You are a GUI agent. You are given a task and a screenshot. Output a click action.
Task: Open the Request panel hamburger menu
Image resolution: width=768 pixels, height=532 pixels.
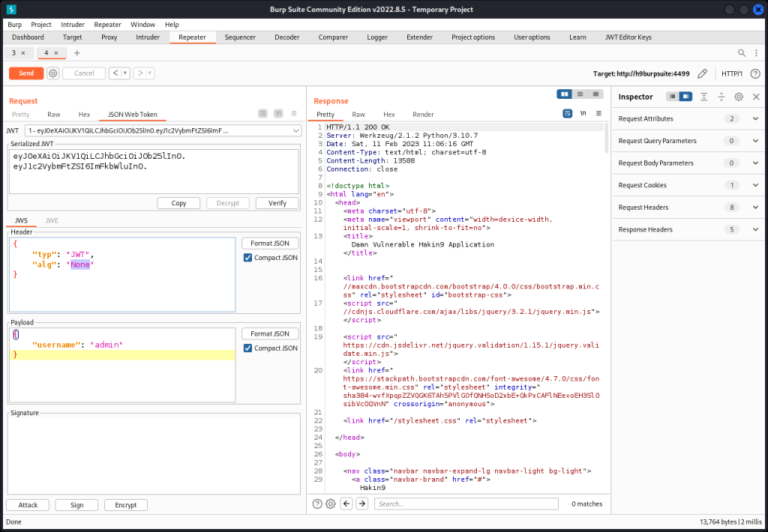pyautogui.click(x=294, y=114)
